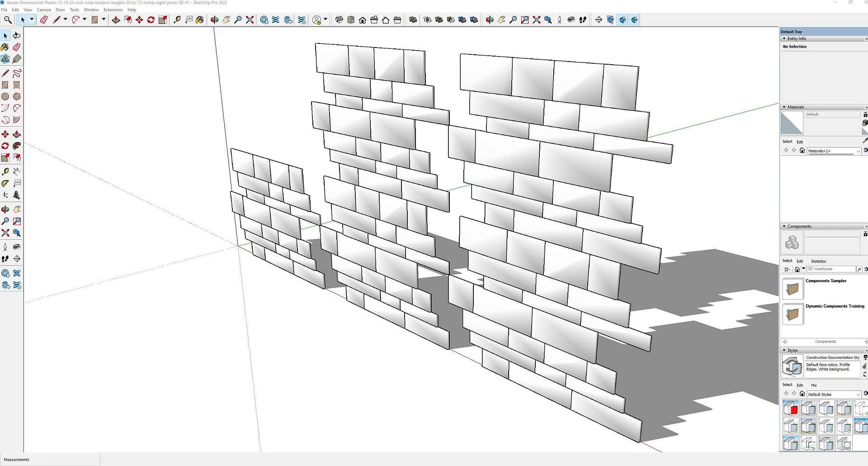Pick the Paint Bucket tool in top toolbar

pos(199,20)
